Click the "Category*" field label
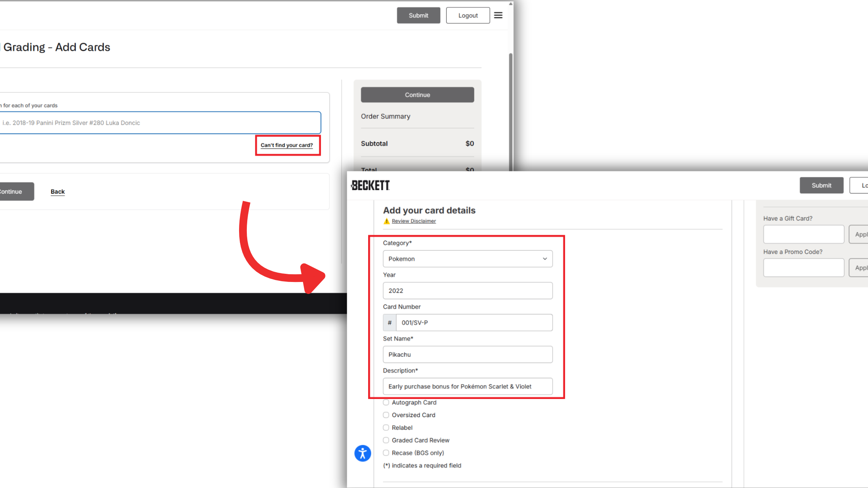The width and height of the screenshot is (868, 488). pyautogui.click(x=397, y=243)
